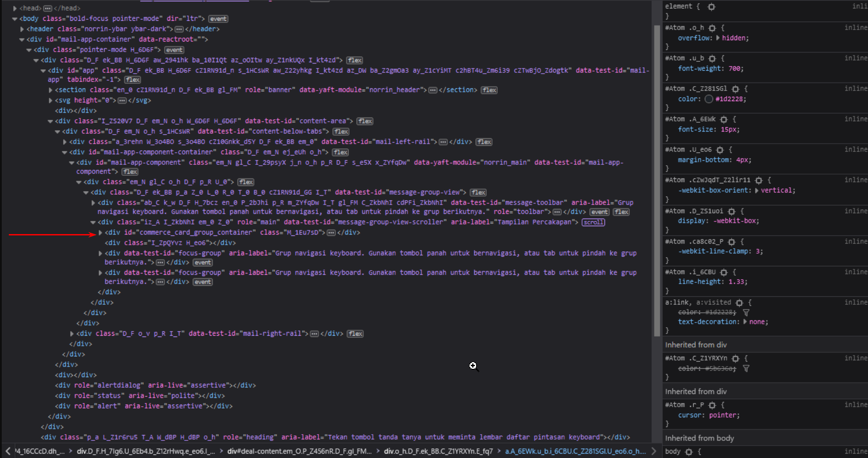Select breadcrumb div.o_h.D_F.ek_BB.C_Z1YRXYn.E_fq7
Viewport: 868px width, 458px height.
tap(438, 451)
